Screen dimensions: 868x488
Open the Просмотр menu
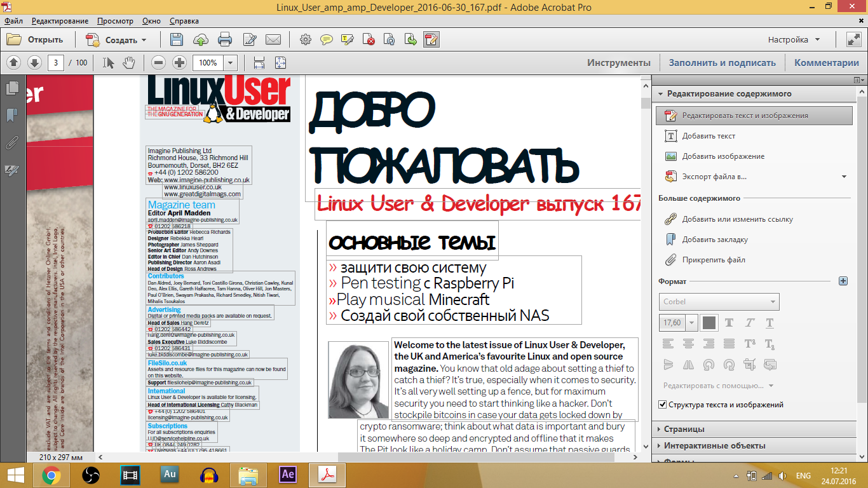pos(116,21)
